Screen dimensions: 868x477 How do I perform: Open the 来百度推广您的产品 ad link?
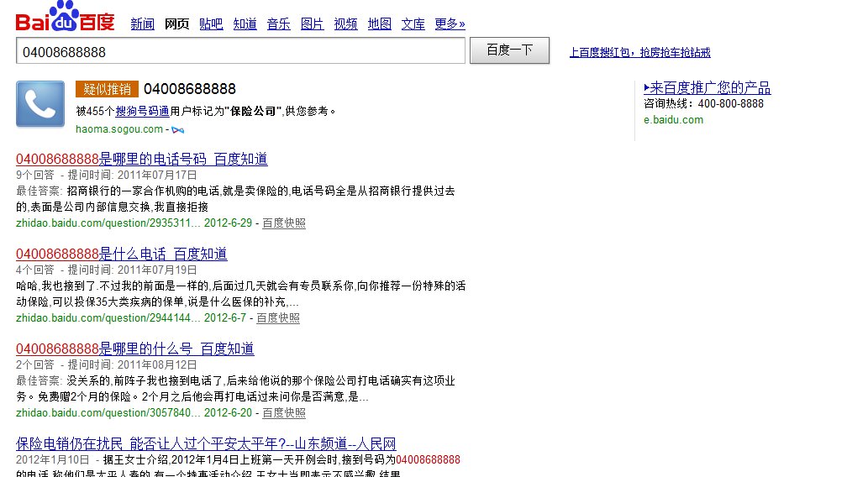tap(707, 88)
